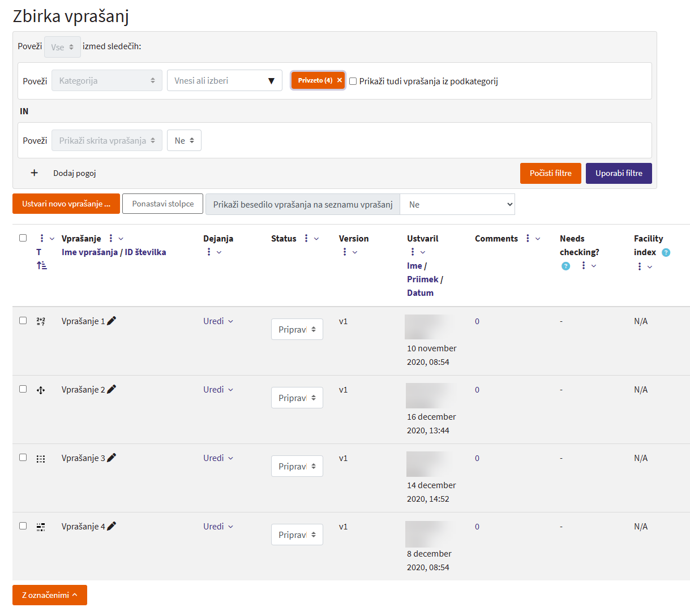Sort by question type ascending icon
The width and height of the screenshot is (690, 616).
coord(42,265)
